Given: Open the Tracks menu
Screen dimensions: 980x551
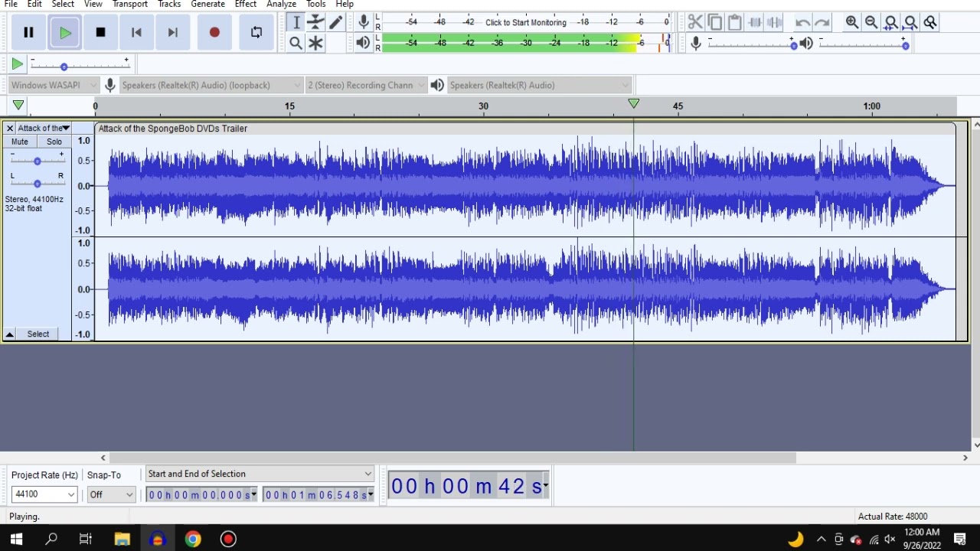Looking at the screenshot, I should tap(169, 4).
